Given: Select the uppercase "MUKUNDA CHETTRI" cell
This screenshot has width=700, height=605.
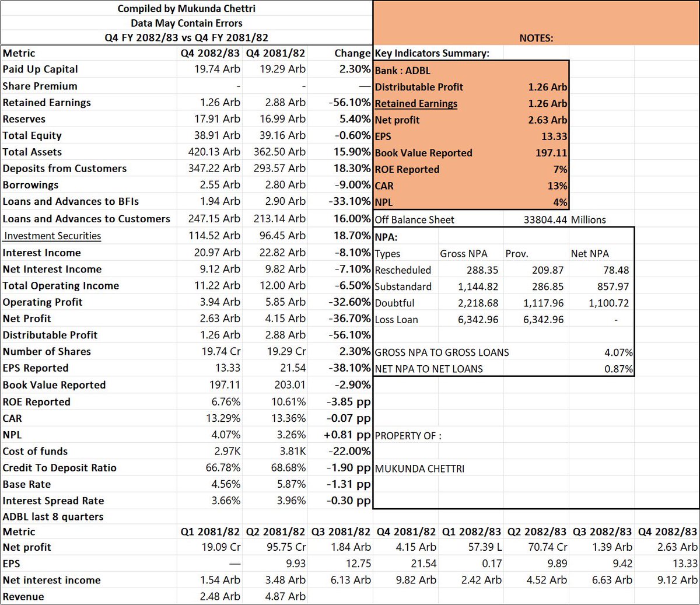Looking at the screenshot, I should (420, 468).
